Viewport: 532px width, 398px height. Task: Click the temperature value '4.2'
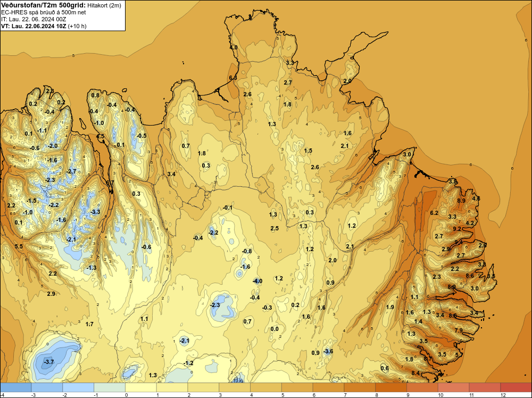point(470,223)
